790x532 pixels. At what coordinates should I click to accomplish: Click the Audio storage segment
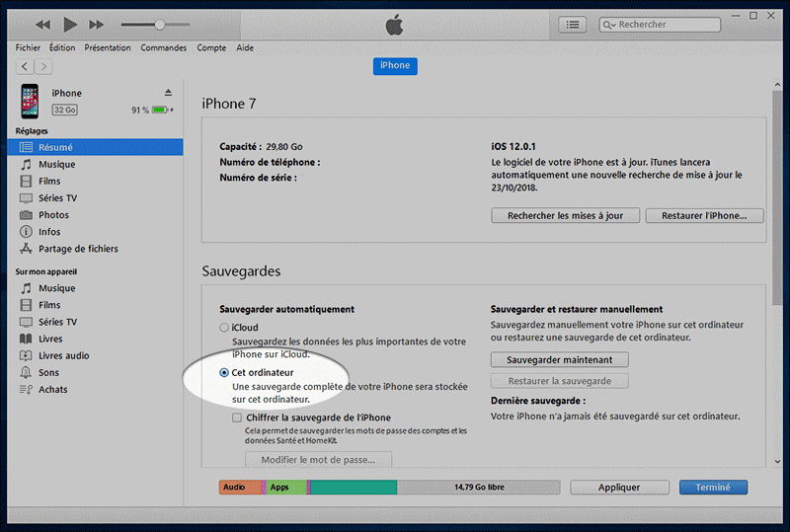pyautogui.click(x=240, y=488)
